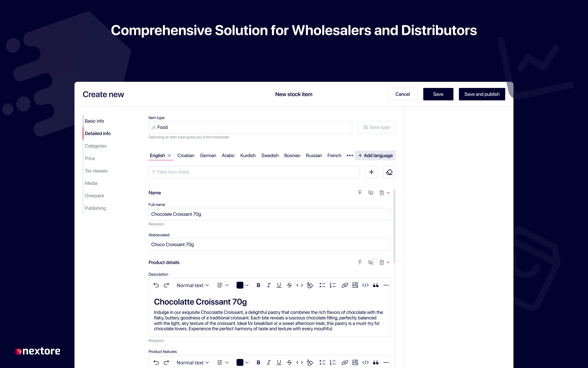
Task: Click the Filter form fields input
Action: tap(254, 172)
